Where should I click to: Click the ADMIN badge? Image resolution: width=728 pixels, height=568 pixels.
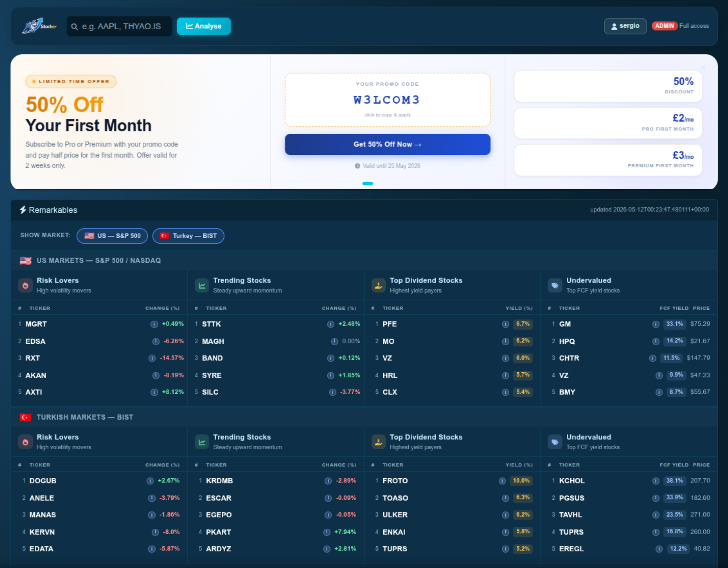tap(664, 26)
